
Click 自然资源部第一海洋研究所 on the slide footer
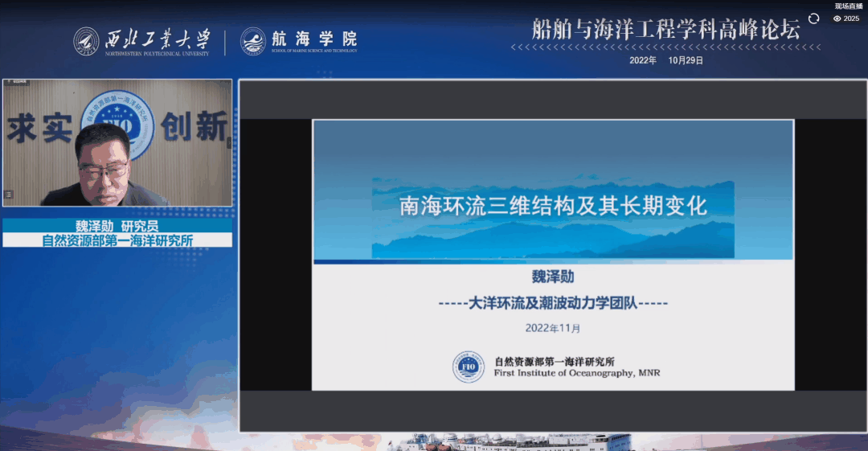point(554,361)
